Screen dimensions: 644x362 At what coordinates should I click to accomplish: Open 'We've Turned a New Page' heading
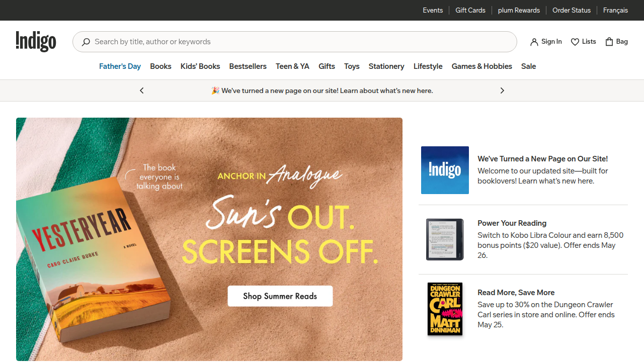coord(543,159)
